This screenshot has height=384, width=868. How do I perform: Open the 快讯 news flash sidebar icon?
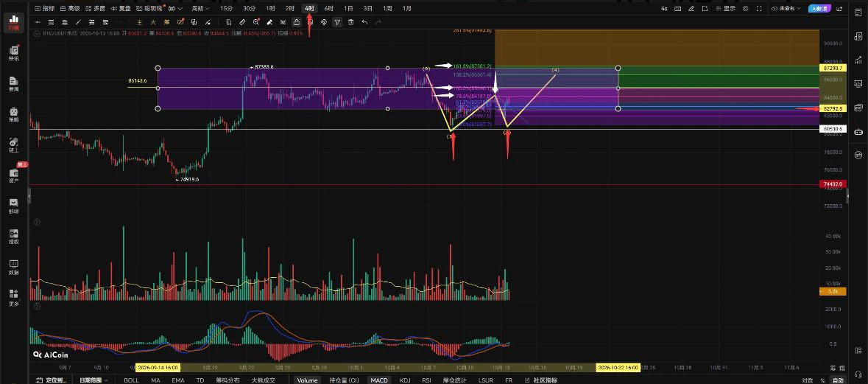pos(14,53)
